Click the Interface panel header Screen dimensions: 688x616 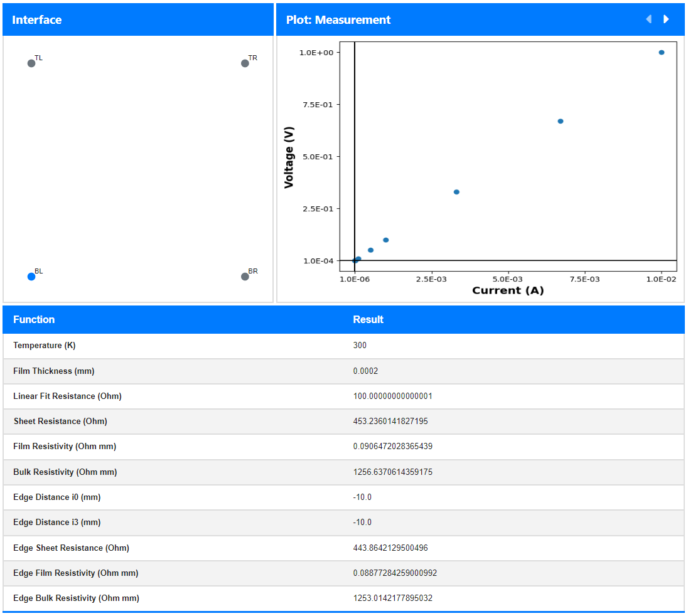[137, 19]
